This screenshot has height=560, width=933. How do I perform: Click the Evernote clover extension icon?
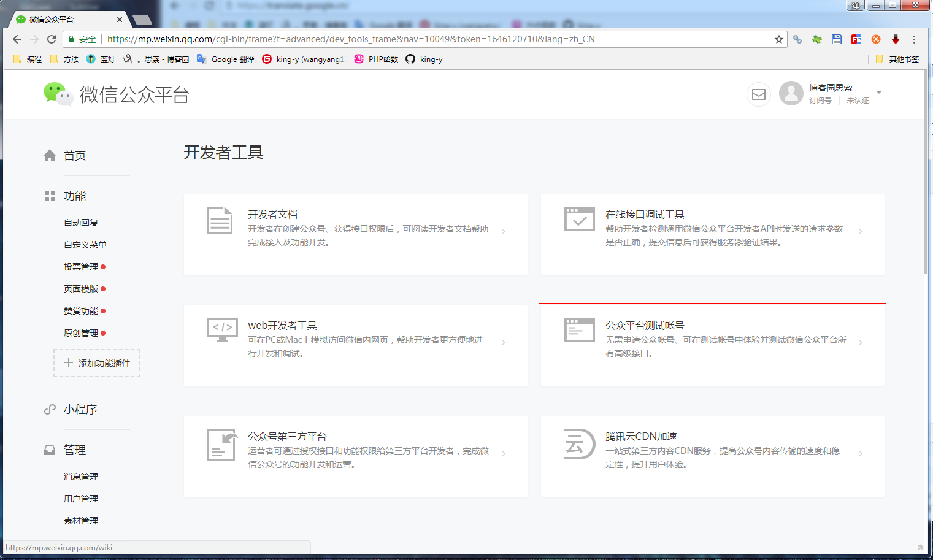[x=817, y=39]
